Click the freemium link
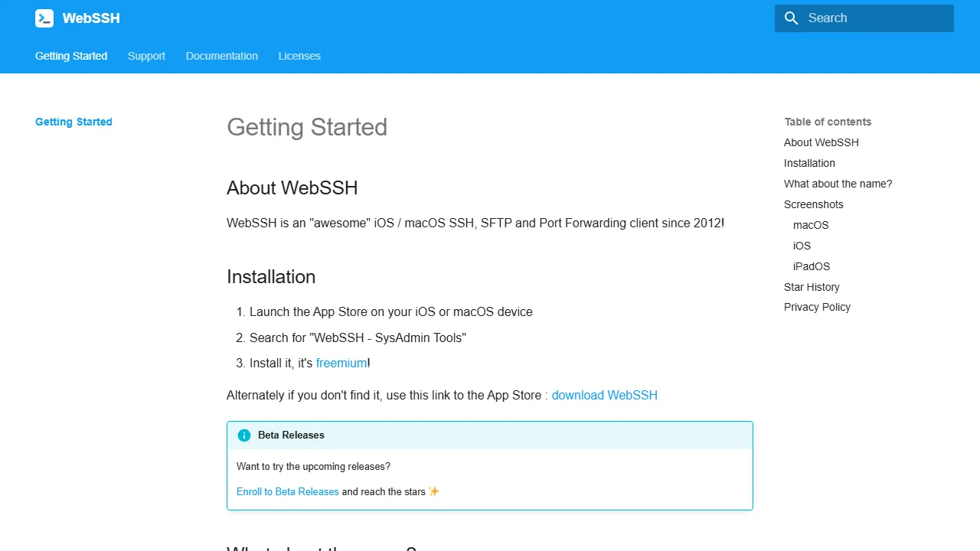 (x=341, y=363)
